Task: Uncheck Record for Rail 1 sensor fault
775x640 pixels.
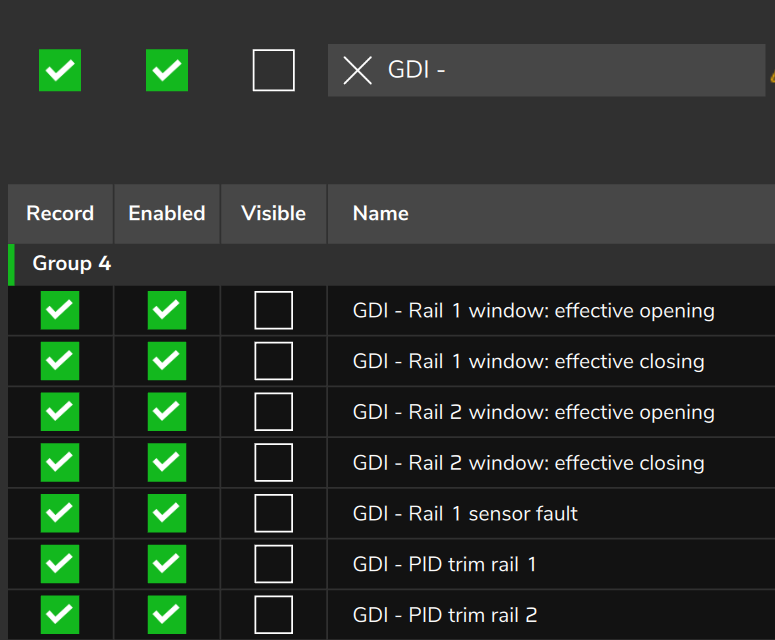Action: pos(60,513)
